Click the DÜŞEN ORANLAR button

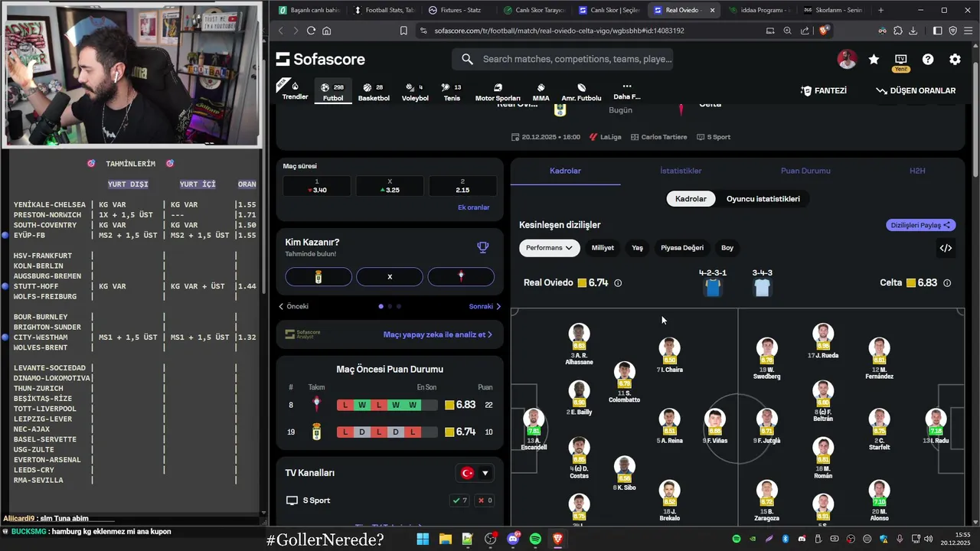916,90
